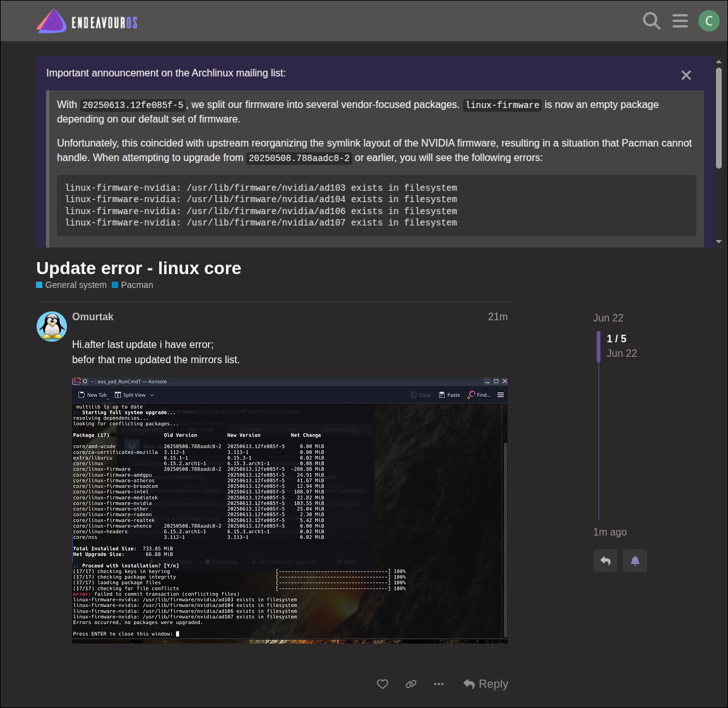Show more post actions ellipsis
Image resolution: width=728 pixels, height=708 pixels.
tap(439, 684)
